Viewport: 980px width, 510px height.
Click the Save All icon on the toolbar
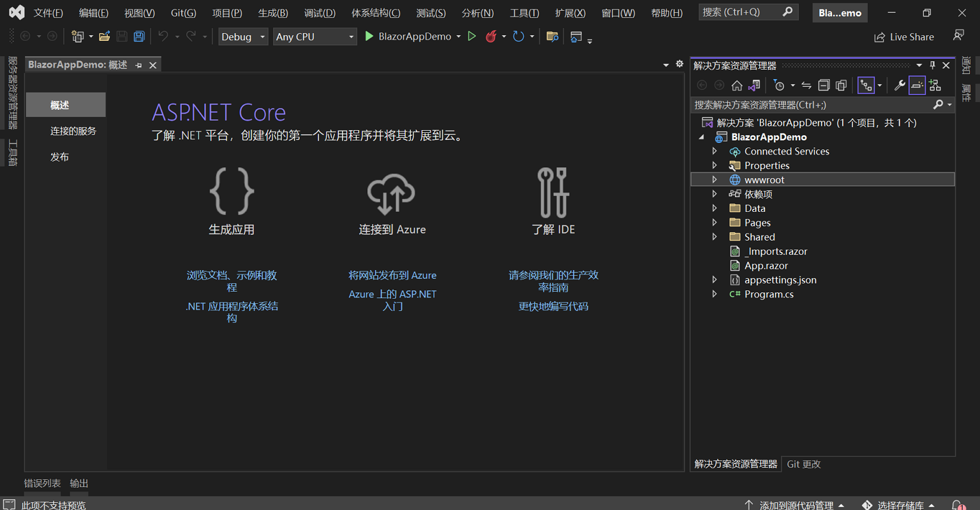(139, 36)
